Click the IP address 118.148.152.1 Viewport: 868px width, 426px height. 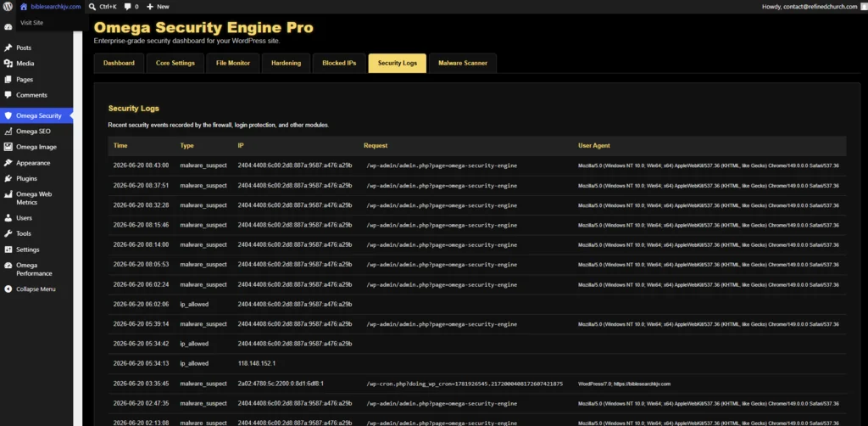click(256, 363)
